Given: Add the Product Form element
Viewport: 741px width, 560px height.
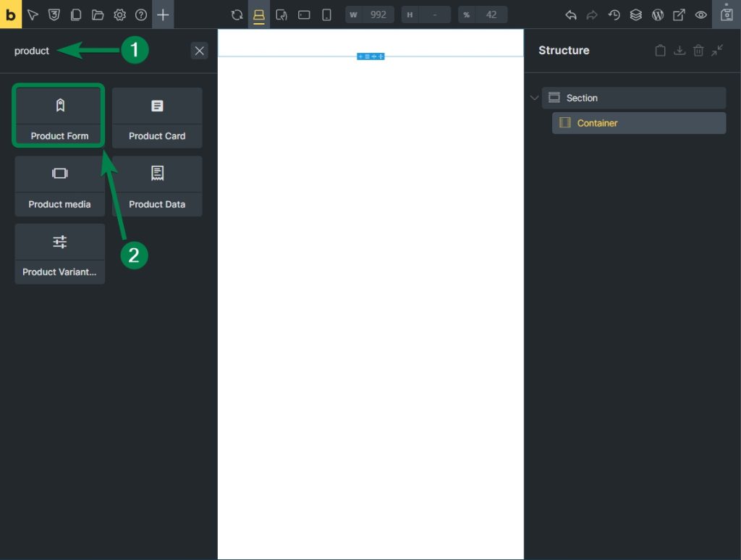Looking at the screenshot, I should tap(59, 117).
